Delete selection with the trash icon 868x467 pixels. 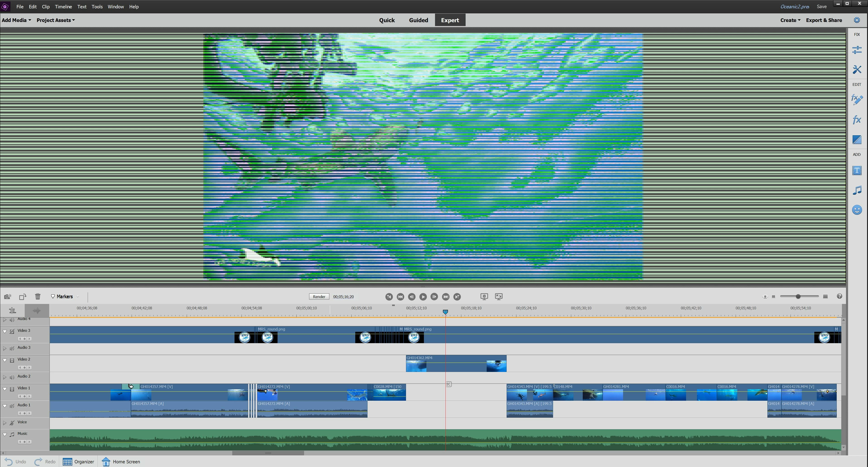click(37, 297)
